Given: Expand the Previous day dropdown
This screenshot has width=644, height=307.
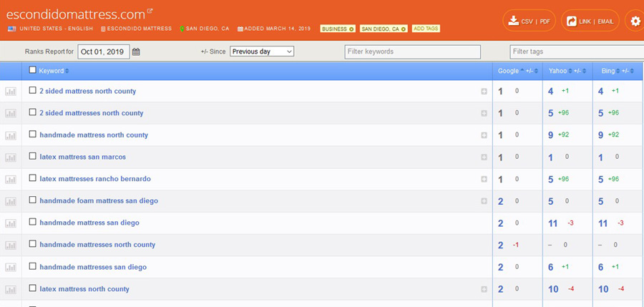Looking at the screenshot, I should tap(261, 52).
